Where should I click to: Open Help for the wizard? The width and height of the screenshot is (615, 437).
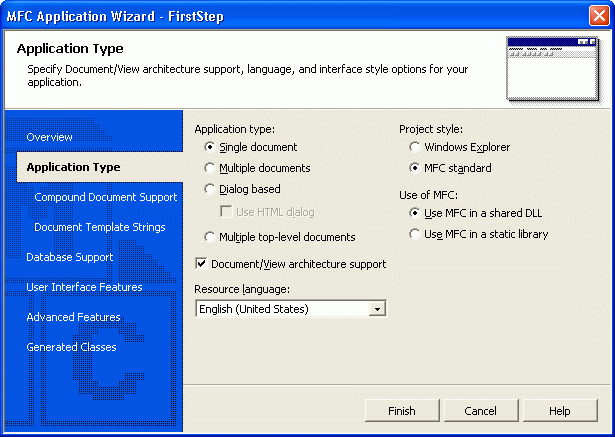[559, 411]
